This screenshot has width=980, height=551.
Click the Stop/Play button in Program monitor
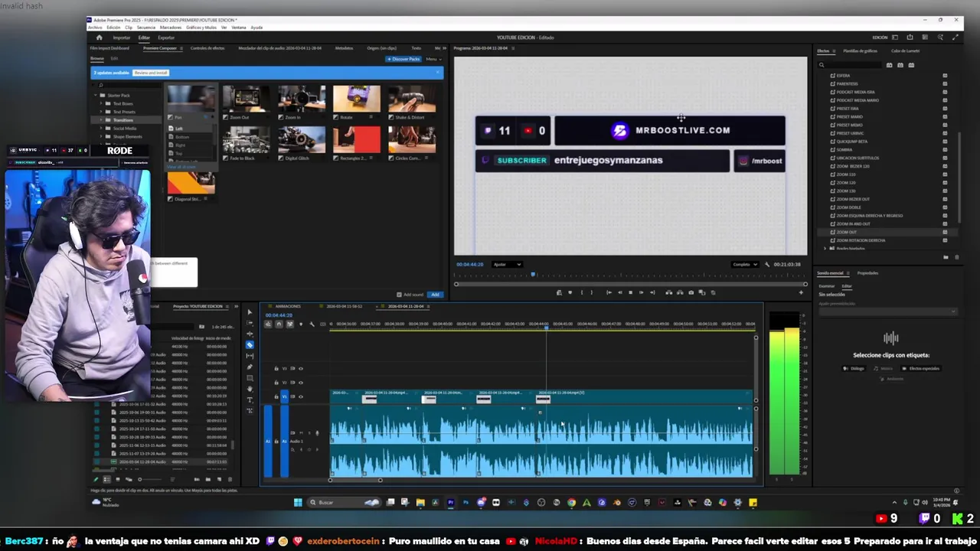click(x=630, y=292)
